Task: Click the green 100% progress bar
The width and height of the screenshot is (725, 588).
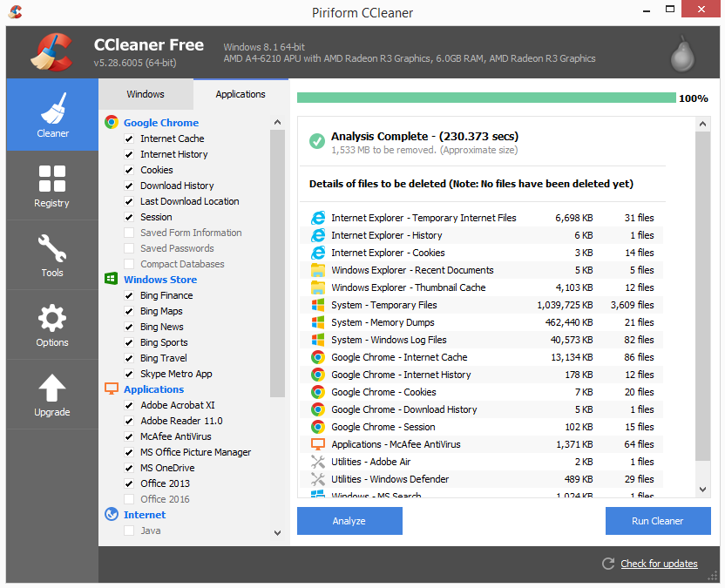Action: 486,98
